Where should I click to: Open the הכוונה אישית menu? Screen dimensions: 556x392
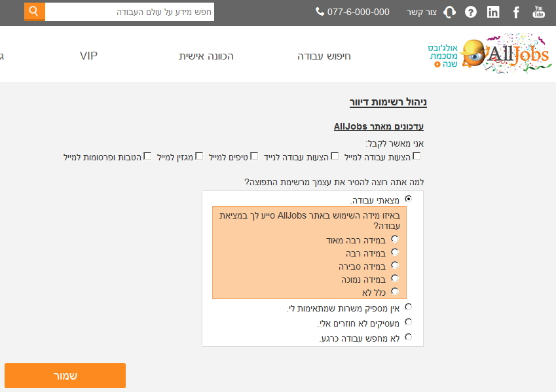coord(206,56)
